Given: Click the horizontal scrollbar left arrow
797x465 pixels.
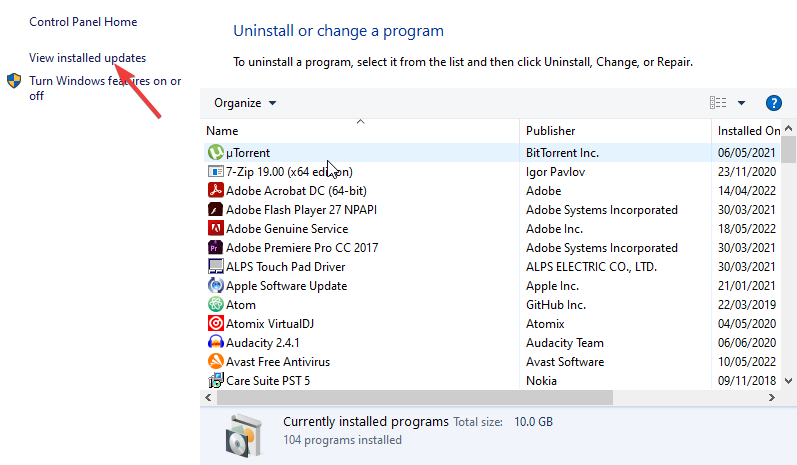Looking at the screenshot, I should tap(208, 397).
